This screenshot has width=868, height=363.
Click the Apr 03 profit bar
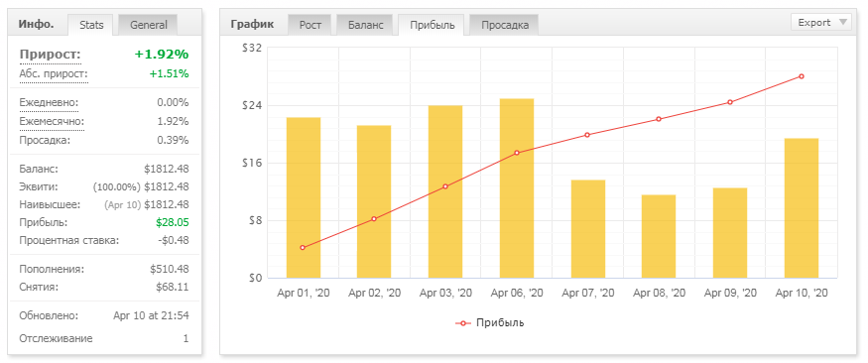445,191
